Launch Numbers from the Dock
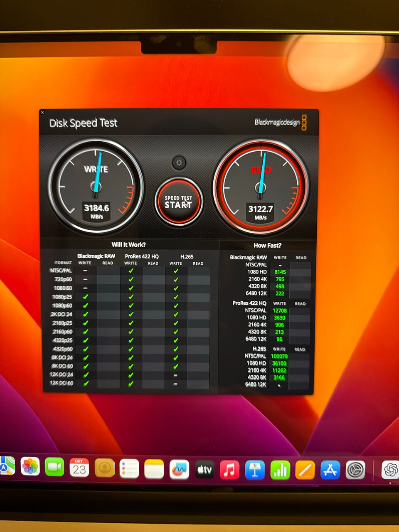Image resolution: width=399 pixels, height=532 pixels. point(280,470)
